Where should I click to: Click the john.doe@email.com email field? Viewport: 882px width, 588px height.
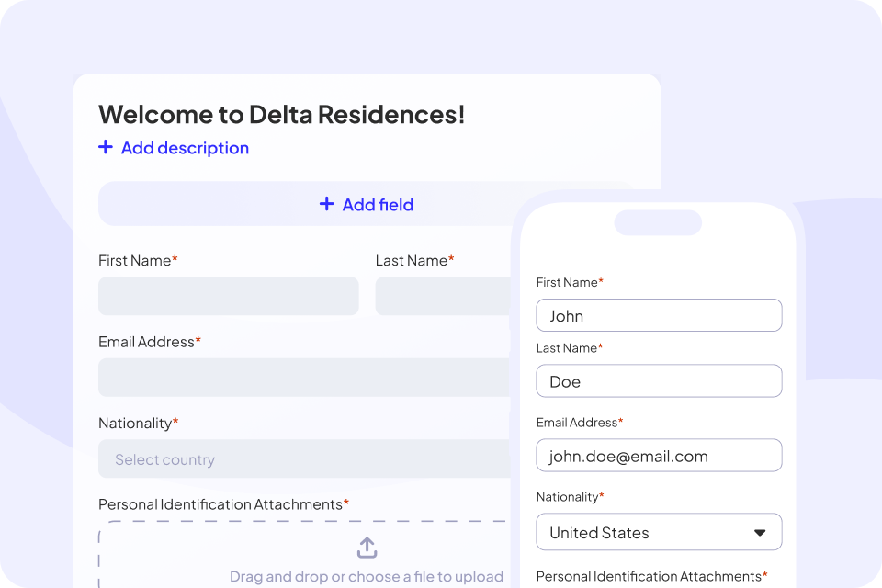pos(659,455)
